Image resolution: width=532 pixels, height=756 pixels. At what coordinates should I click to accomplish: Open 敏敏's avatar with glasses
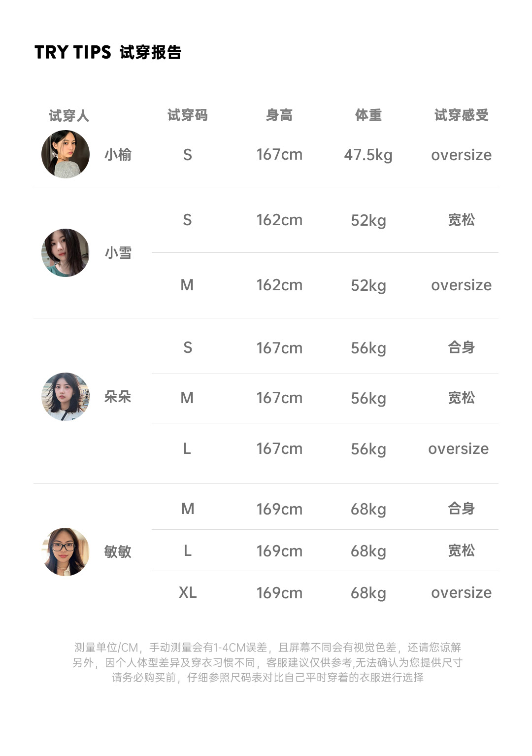click(66, 552)
